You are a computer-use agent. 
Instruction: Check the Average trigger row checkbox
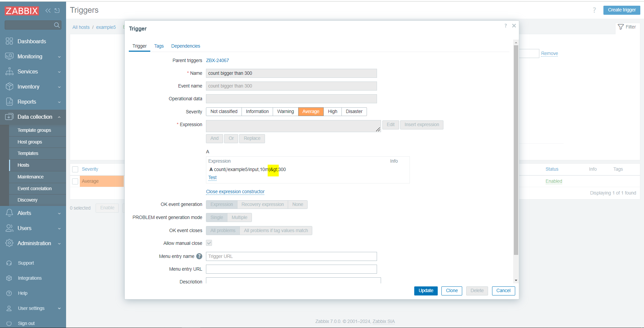75,181
